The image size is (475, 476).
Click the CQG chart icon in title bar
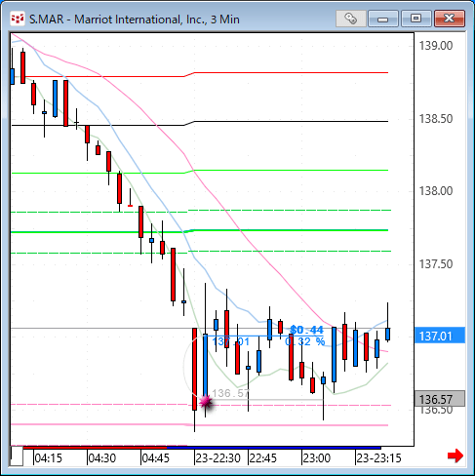pos(18,19)
